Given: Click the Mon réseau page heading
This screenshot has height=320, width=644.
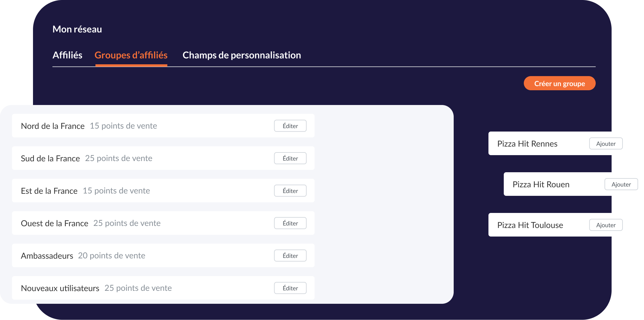Looking at the screenshot, I should click(x=77, y=29).
